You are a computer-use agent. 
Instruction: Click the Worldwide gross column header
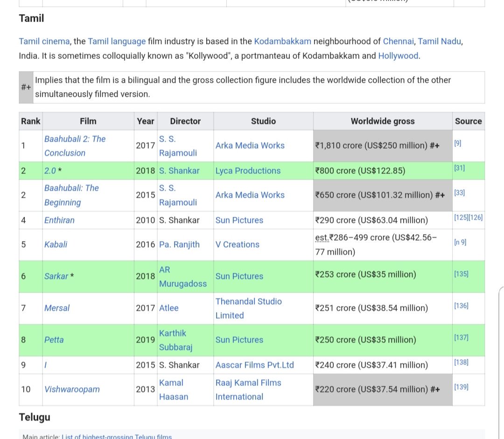(x=383, y=121)
